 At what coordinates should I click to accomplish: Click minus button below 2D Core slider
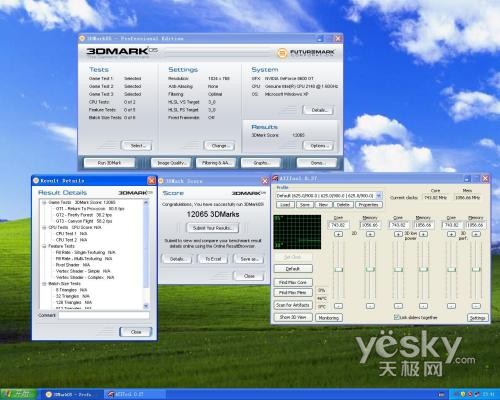(338, 306)
